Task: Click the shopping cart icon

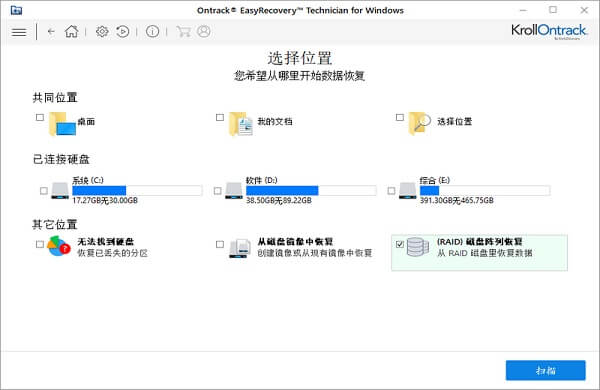Action: tap(183, 31)
